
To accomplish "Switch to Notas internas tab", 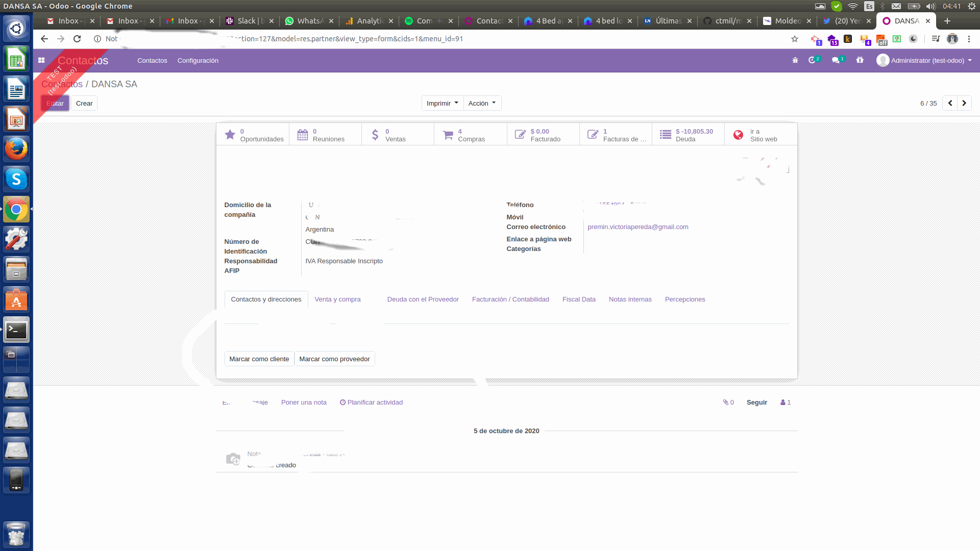I will (x=630, y=299).
